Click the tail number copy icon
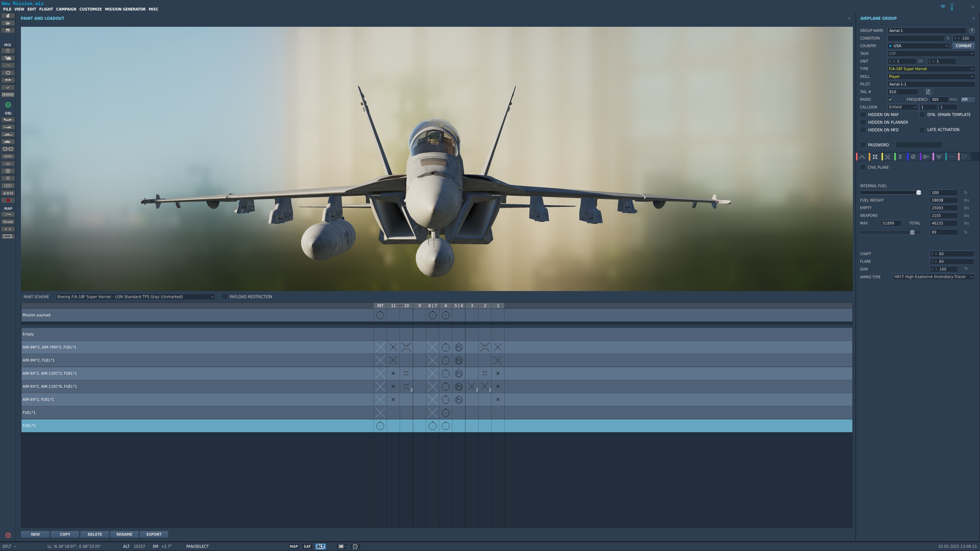 (x=928, y=92)
